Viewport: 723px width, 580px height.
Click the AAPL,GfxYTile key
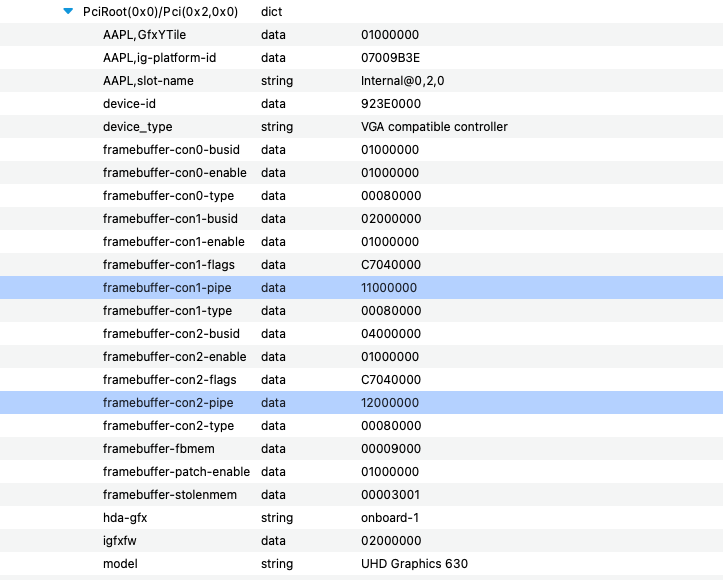144,35
